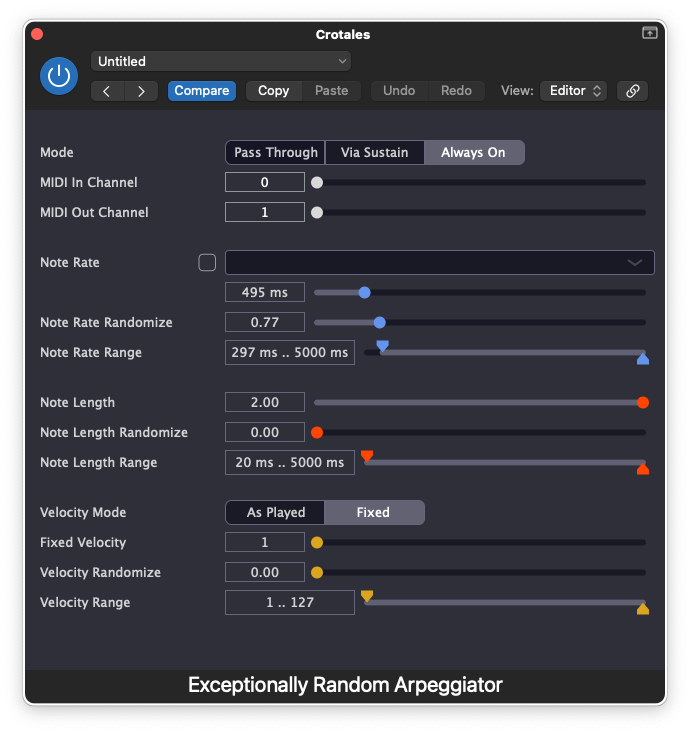This screenshot has height=733, width=690.
Task: Click Velocity Range lower yellow handle
Action: point(367,596)
